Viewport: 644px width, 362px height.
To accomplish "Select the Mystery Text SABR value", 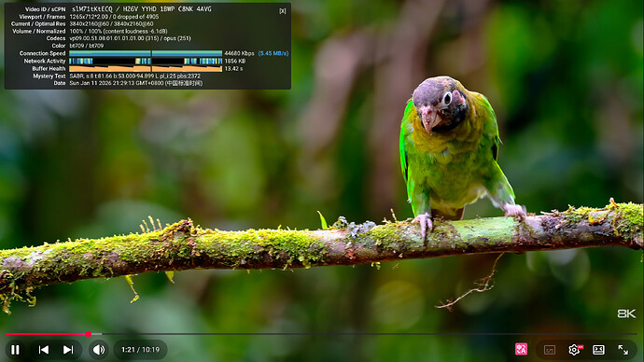I will coord(135,76).
